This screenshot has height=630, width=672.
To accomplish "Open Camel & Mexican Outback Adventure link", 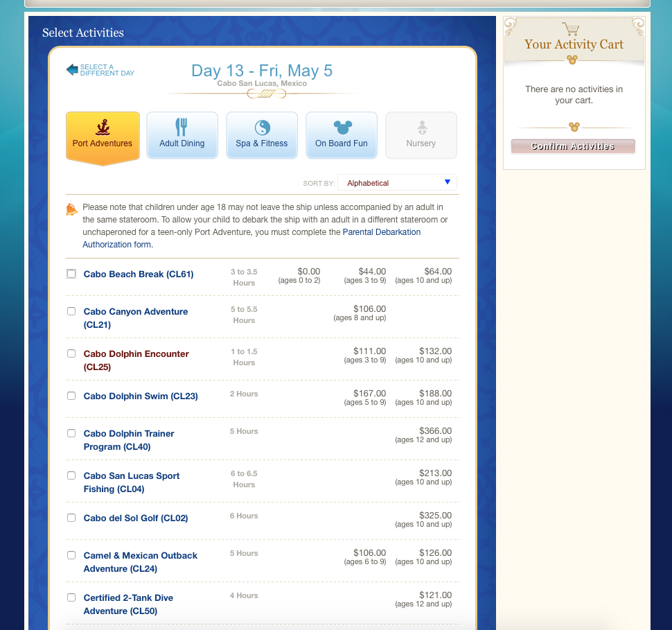I will pos(141,562).
